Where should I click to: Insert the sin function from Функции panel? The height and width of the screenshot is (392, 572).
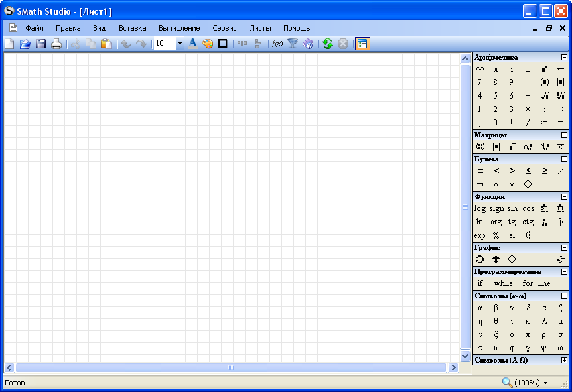pos(512,208)
